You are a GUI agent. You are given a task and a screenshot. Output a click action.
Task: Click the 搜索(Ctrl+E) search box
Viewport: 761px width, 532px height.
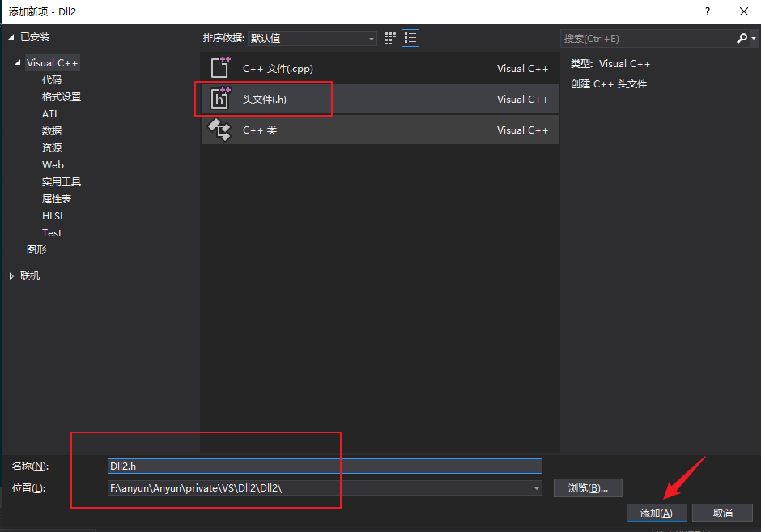point(648,38)
